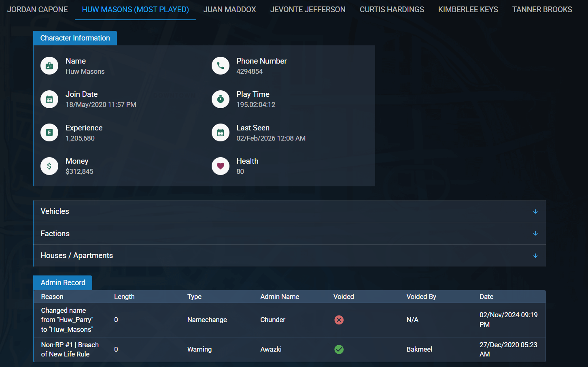Click the Namechange type cell

(x=207, y=320)
